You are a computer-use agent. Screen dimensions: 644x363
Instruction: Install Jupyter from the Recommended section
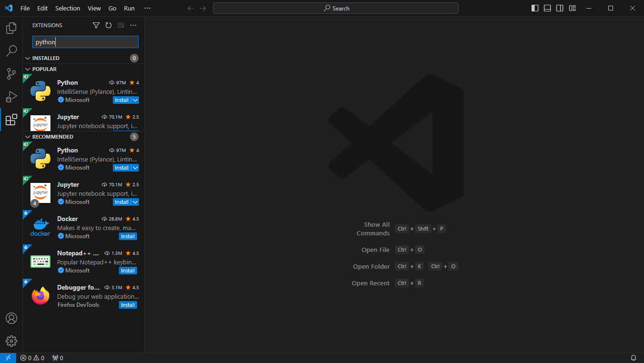(x=122, y=202)
